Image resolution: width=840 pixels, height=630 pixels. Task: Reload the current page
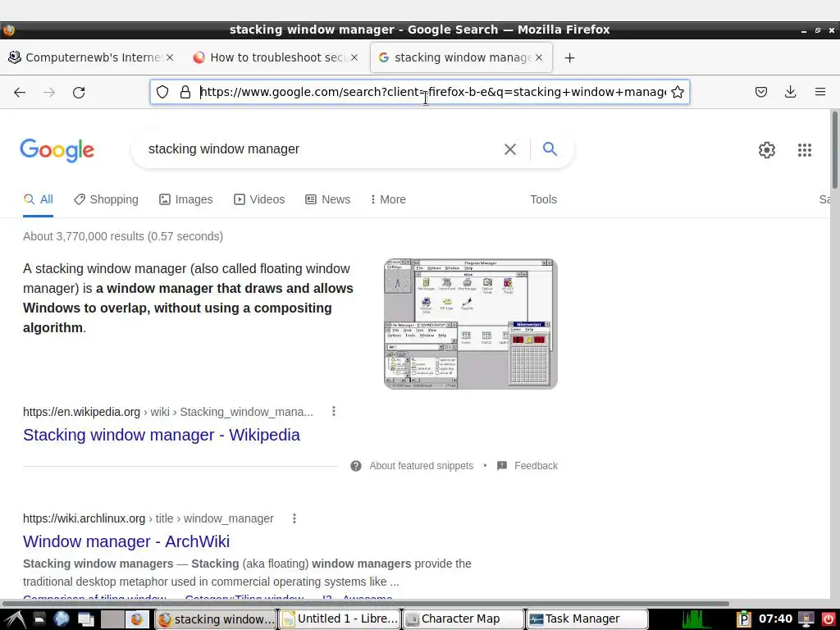tap(79, 92)
